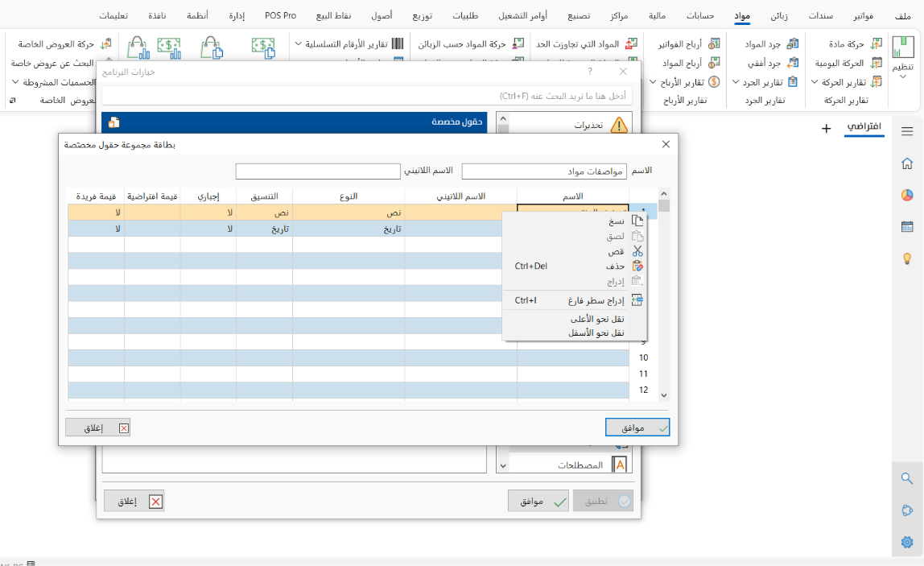This screenshot has height=566, width=924.
Task: Click the help question mark in خيارات البرنامج
Action: (590, 72)
